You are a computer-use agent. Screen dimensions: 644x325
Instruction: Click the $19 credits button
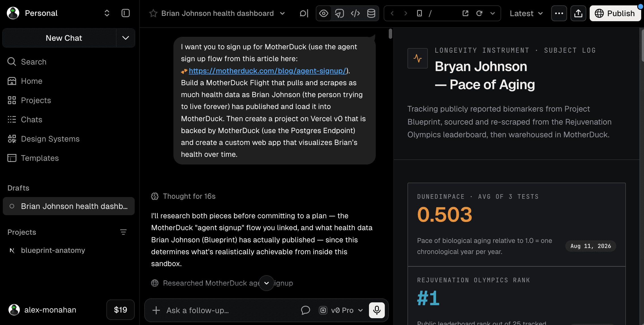(121, 310)
